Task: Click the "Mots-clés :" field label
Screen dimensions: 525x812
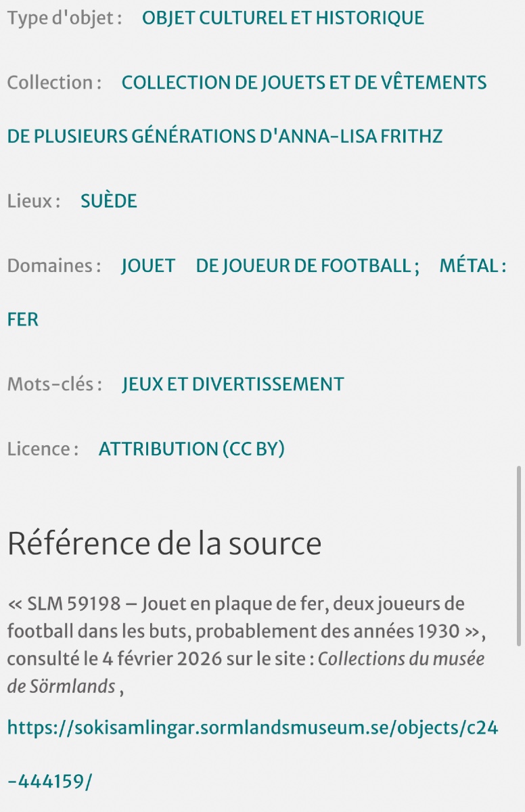Action: 55,384
